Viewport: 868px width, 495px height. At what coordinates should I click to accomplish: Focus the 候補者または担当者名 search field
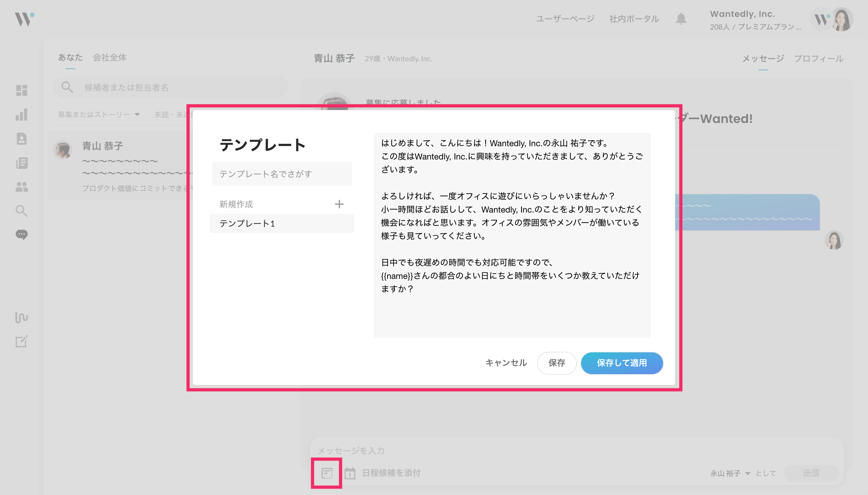click(x=171, y=87)
